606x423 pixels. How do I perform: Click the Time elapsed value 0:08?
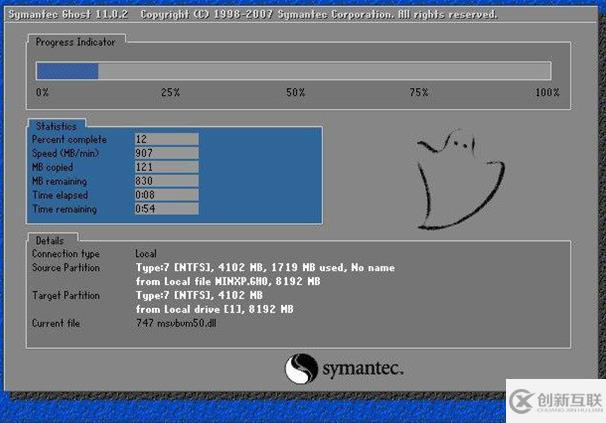pyautogui.click(x=167, y=195)
